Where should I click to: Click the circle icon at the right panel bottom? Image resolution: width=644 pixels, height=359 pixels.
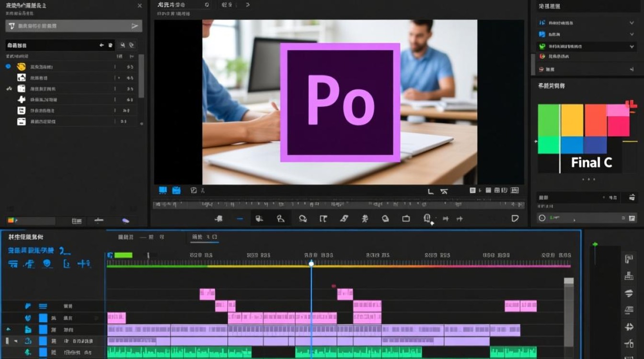(542, 218)
